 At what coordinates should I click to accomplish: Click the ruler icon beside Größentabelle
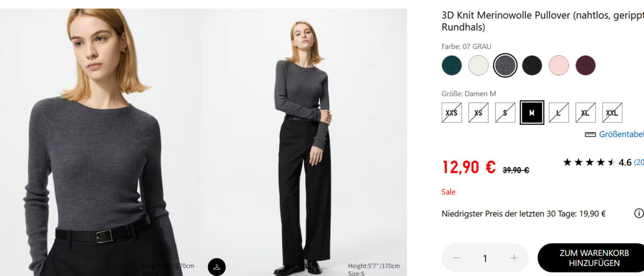(590, 135)
